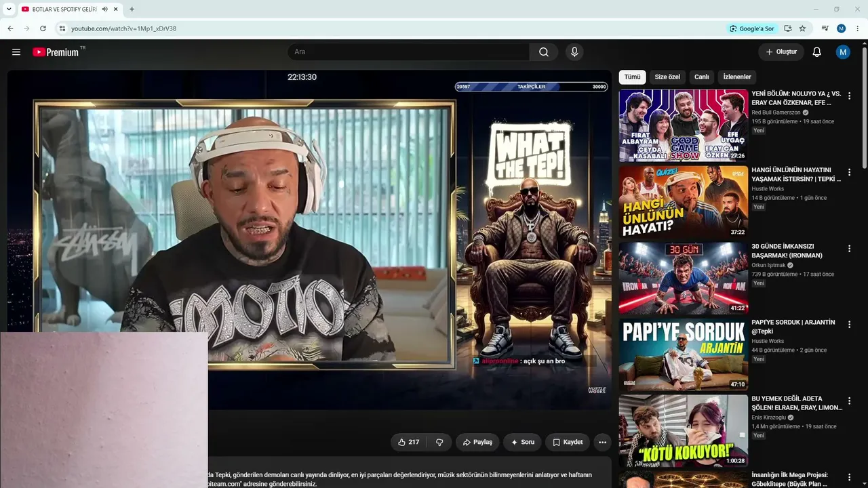
Task: Open the browser media controls icon
Action: pyautogui.click(x=825, y=28)
